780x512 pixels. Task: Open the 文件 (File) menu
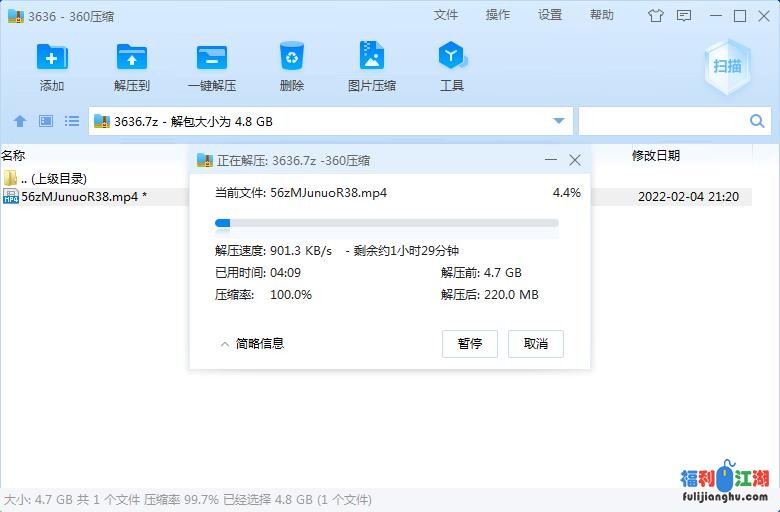pos(446,15)
